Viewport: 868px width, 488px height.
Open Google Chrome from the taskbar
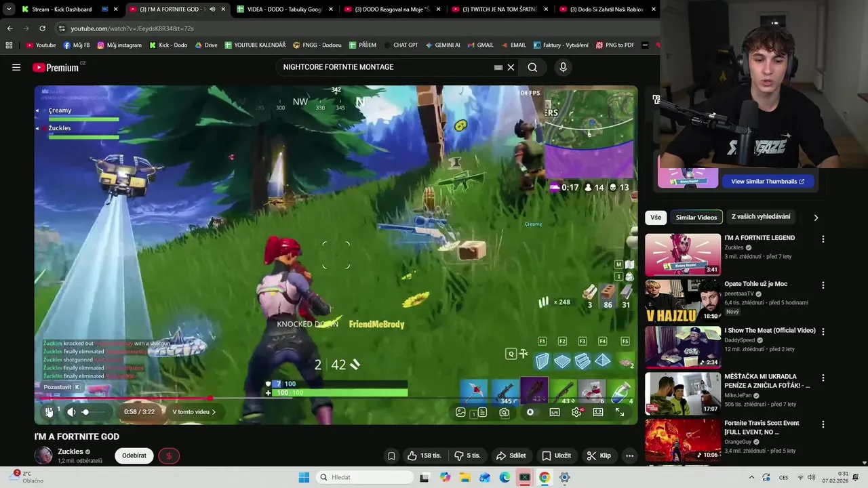coord(544,477)
